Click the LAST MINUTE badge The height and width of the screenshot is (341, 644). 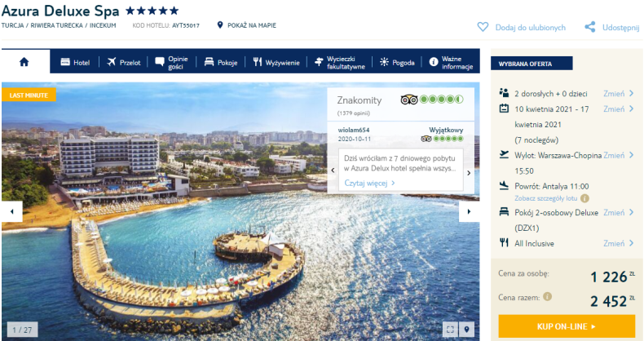[29, 95]
